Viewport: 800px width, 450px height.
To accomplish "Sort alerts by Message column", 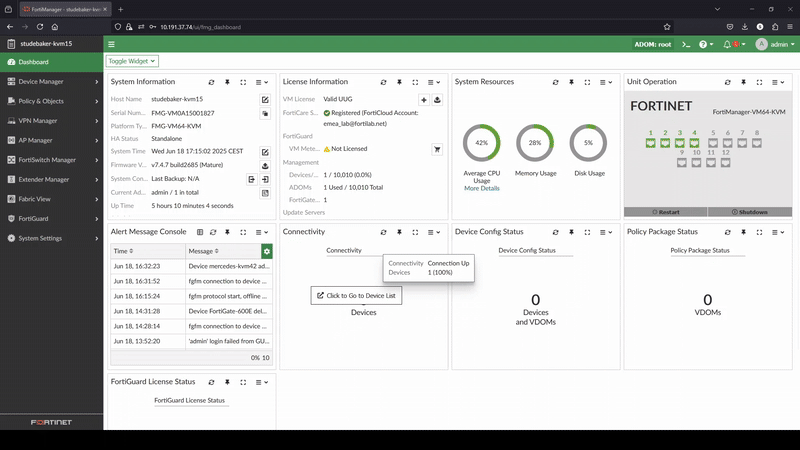I will click(204, 251).
